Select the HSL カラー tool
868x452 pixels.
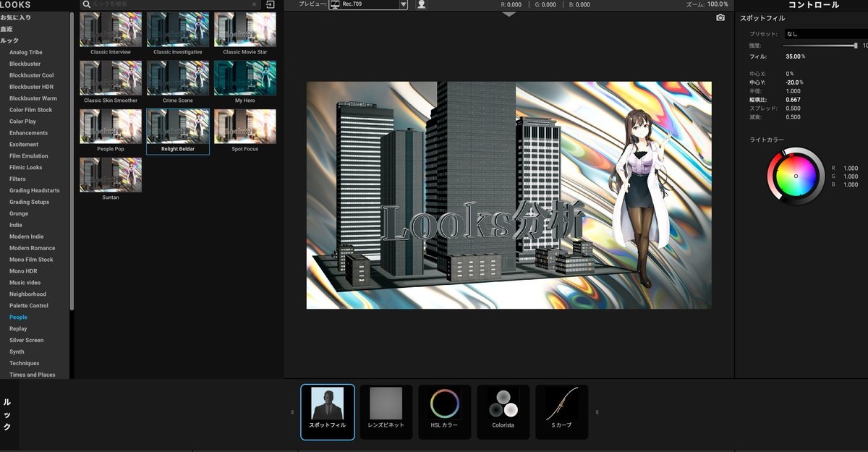coord(445,412)
